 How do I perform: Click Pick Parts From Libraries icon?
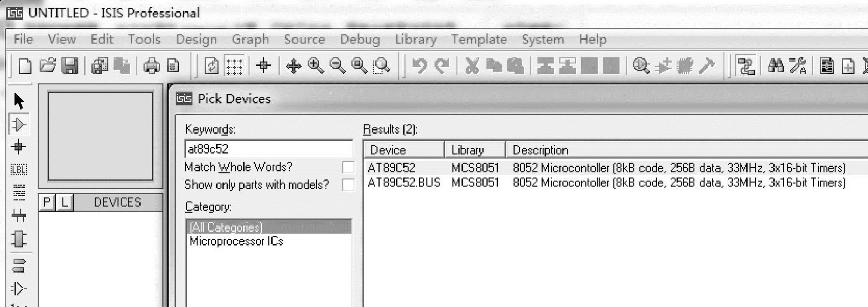tap(641, 65)
